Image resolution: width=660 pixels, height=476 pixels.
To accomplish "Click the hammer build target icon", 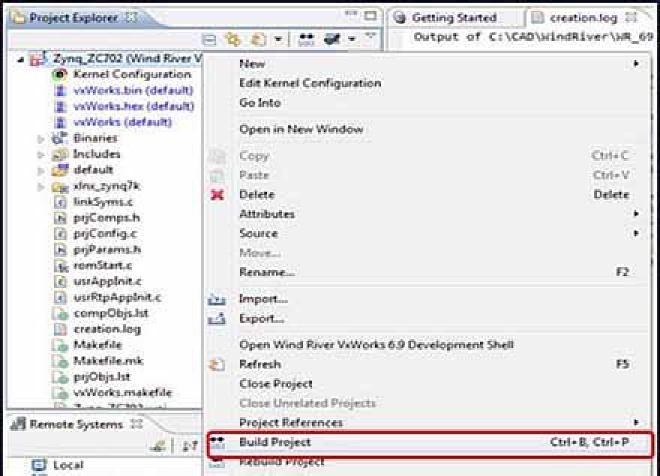I will (x=333, y=40).
